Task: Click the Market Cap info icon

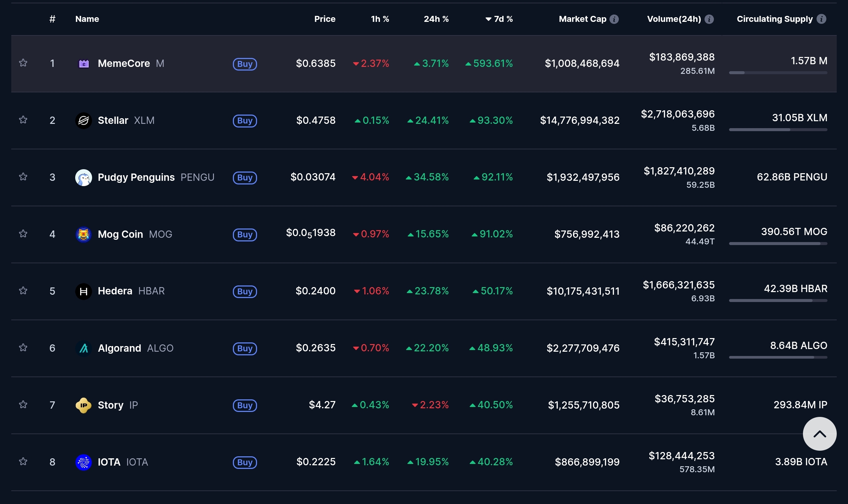Action: tap(614, 19)
